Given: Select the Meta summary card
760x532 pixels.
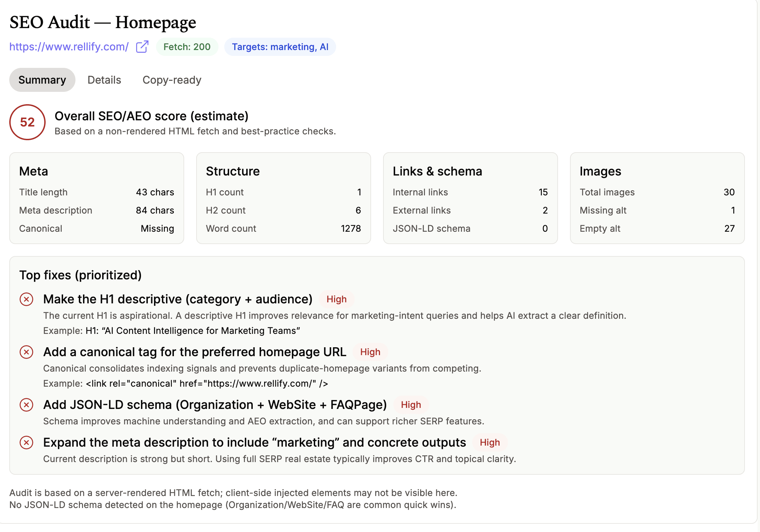Looking at the screenshot, I should coord(97,198).
